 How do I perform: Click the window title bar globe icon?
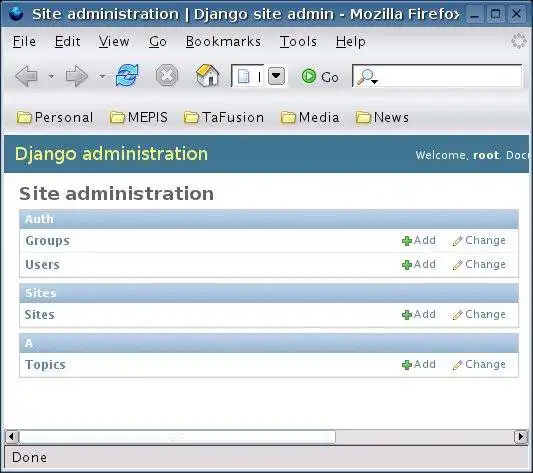[x=16, y=14]
